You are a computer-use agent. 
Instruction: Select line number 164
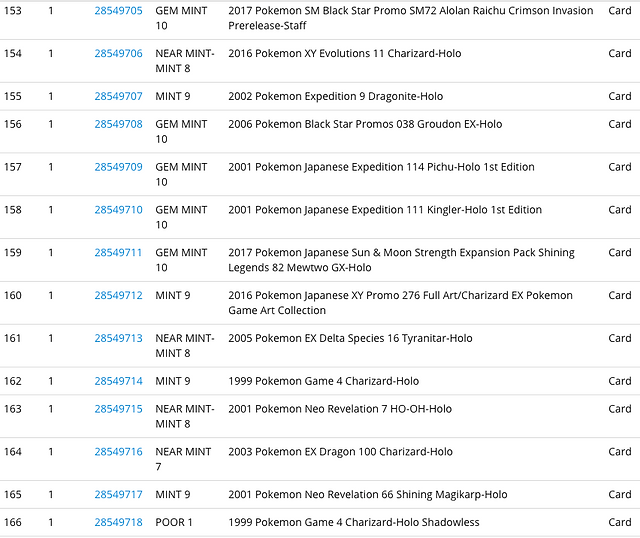(13, 452)
